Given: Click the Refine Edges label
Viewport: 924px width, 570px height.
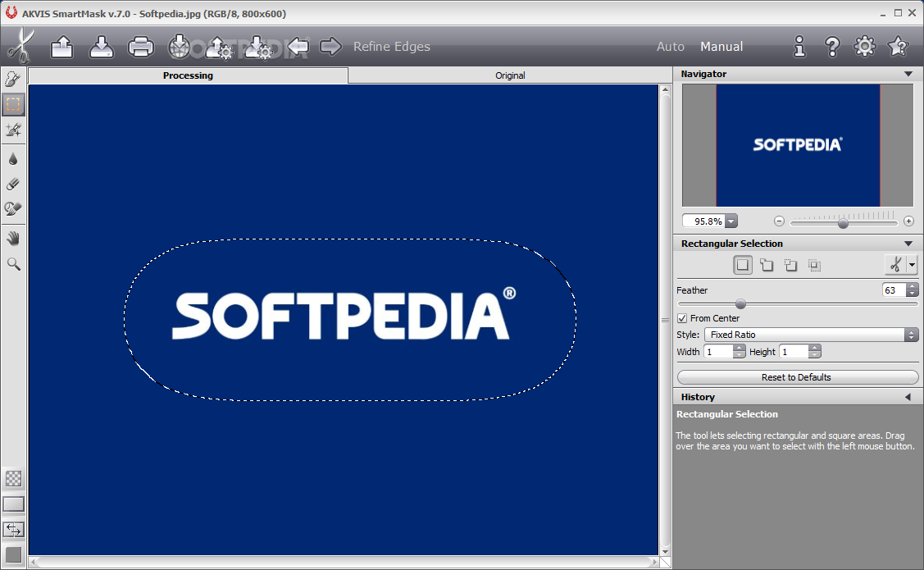Looking at the screenshot, I should [391, 47].
